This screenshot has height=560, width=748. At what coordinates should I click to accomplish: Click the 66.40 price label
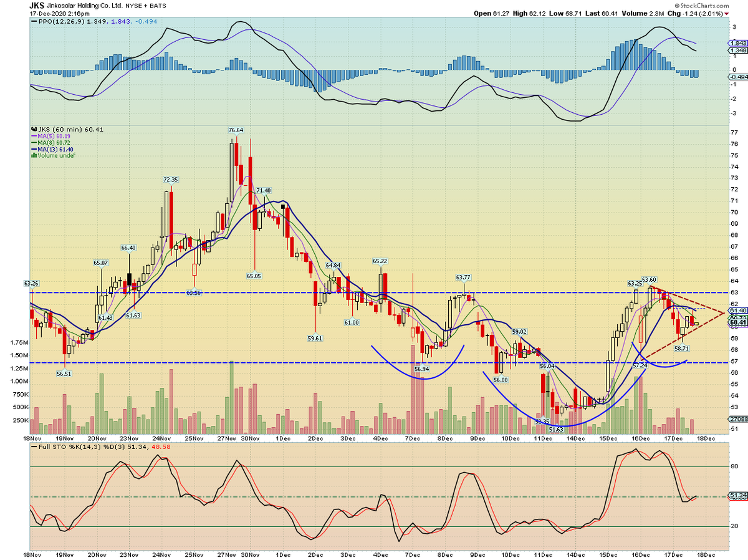click(x=128, y=248)
